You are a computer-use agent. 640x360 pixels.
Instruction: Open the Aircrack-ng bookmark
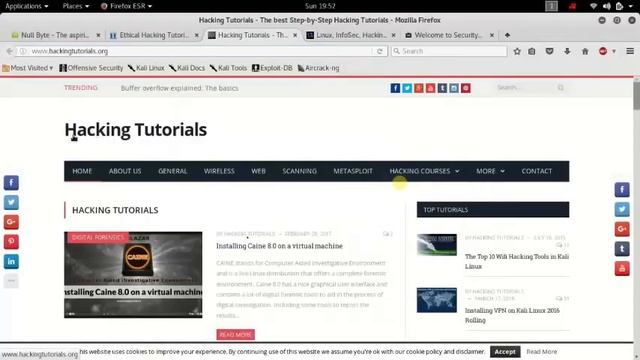(318, 68)
